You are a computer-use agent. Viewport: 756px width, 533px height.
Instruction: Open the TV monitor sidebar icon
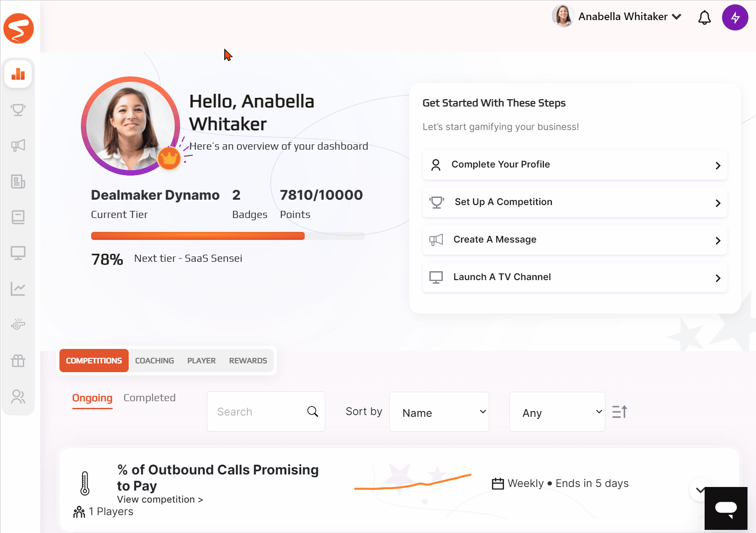[18, 253]
